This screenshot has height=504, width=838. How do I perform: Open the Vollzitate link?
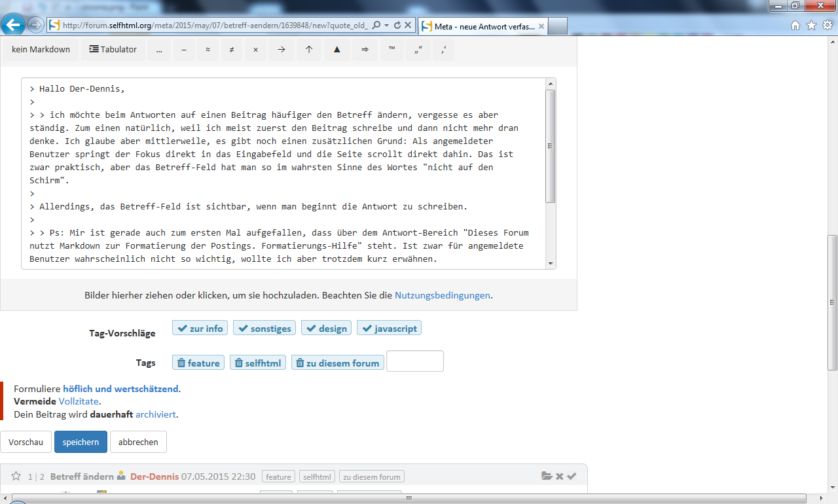[x=79, y=401]
